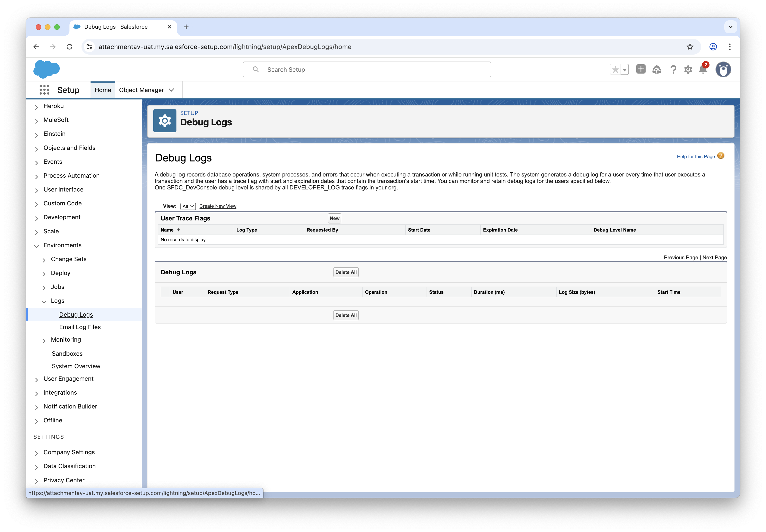Open the View All dropdown
The height and width of the screenshot is (532, 766).
(188, 206)
